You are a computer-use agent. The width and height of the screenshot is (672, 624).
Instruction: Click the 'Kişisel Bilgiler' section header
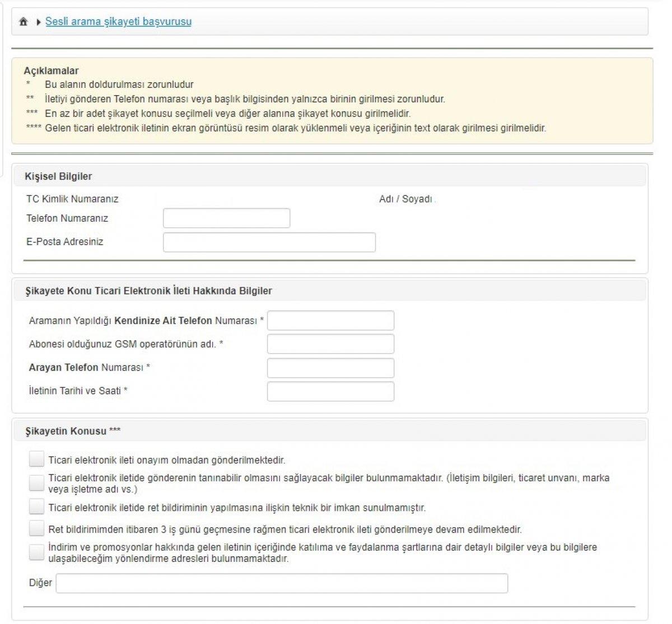click(58, 176)
